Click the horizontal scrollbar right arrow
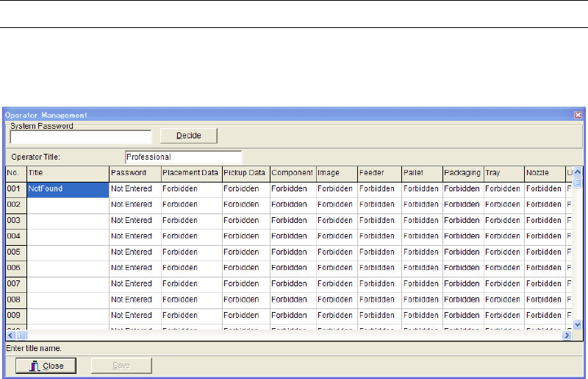Screen dimensions: 588x379 (567, 335)
